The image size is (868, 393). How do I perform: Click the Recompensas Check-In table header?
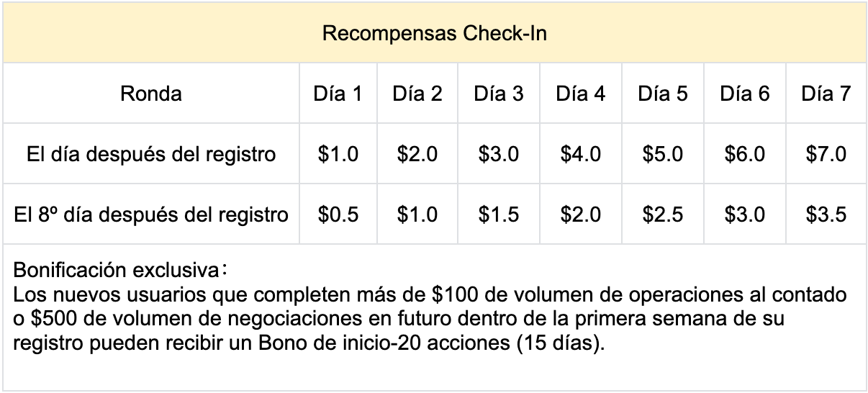point(434,34)
